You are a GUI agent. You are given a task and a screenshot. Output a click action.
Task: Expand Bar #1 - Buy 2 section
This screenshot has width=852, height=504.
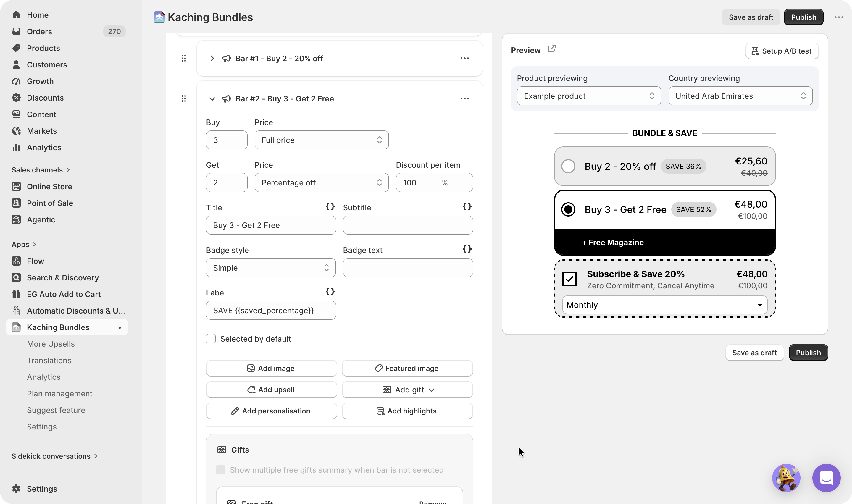pyautogui.click(x=212, y=58)
